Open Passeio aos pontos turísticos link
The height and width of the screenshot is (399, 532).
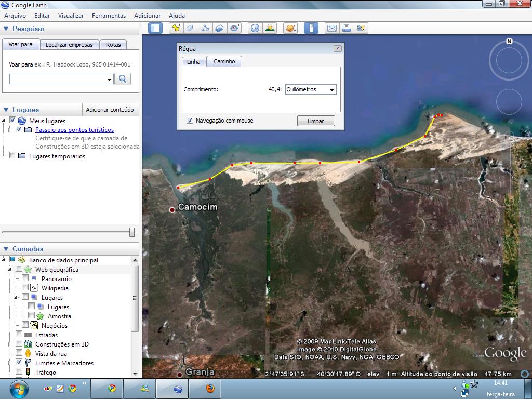click(x=74, y=130)
